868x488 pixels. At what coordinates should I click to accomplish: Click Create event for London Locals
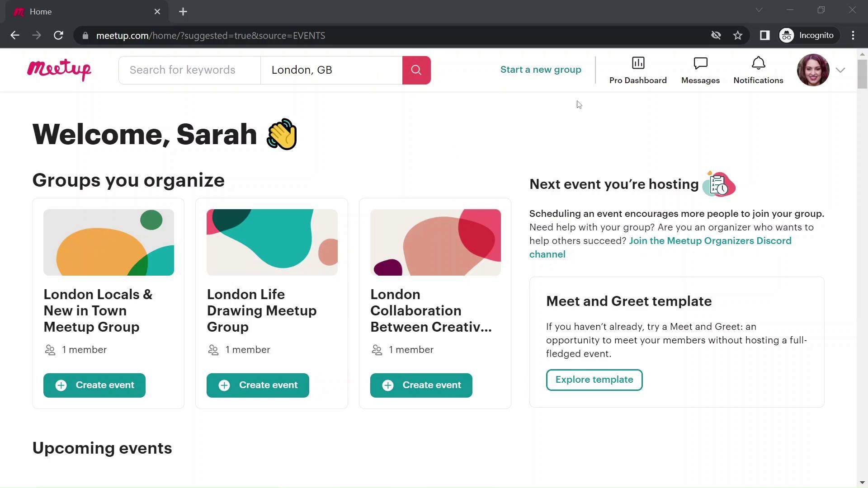pos(95,385)
